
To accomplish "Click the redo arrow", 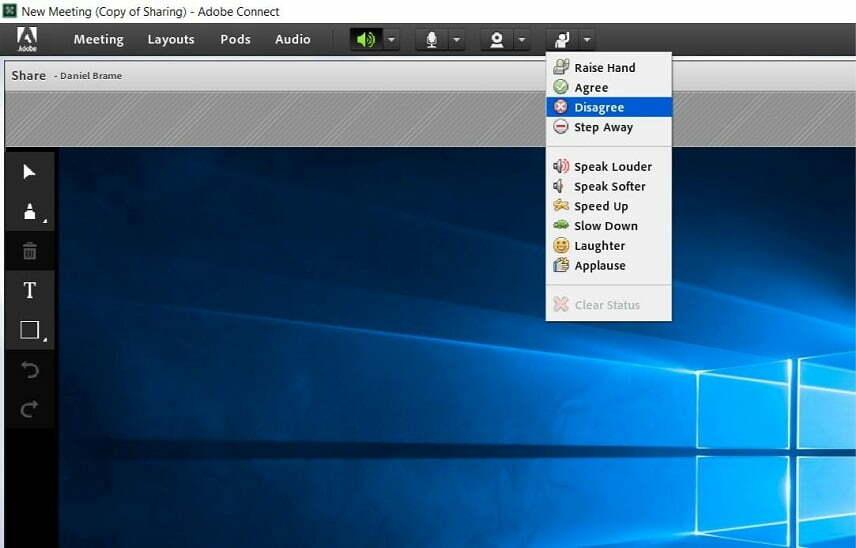I will 29,409.
